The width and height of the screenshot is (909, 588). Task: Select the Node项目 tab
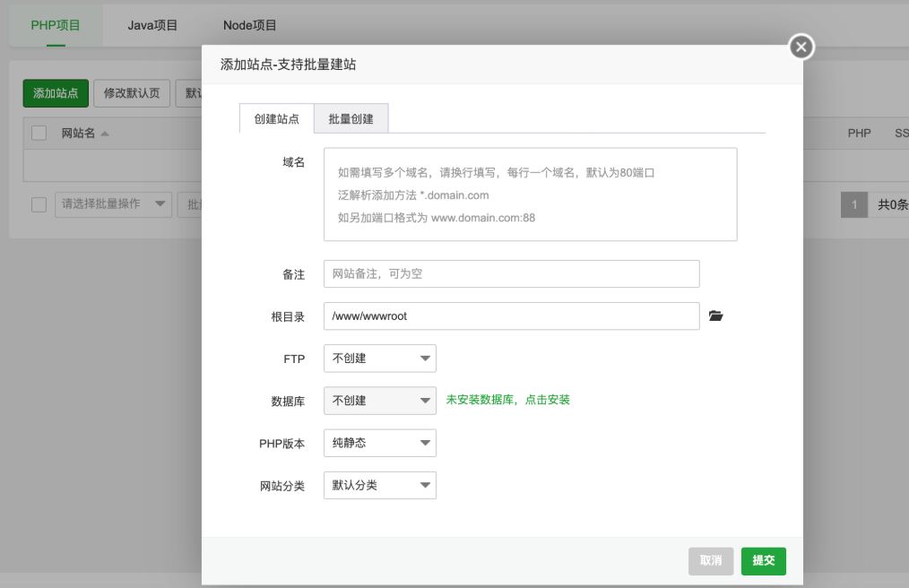250,25
